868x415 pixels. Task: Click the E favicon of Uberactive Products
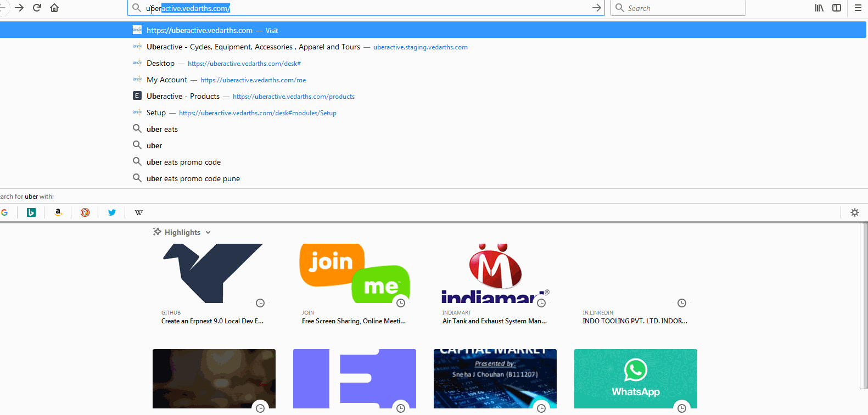137,96
